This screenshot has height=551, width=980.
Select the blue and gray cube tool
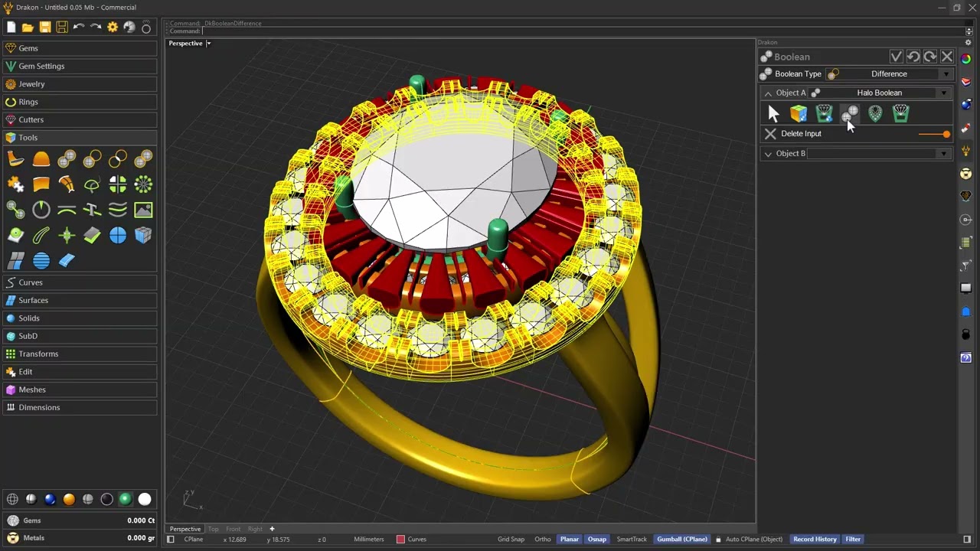143,235
